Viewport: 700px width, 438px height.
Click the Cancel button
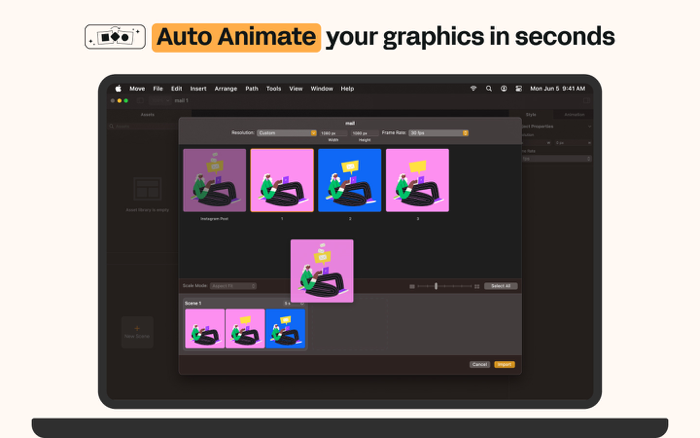(x=480, y=364)
